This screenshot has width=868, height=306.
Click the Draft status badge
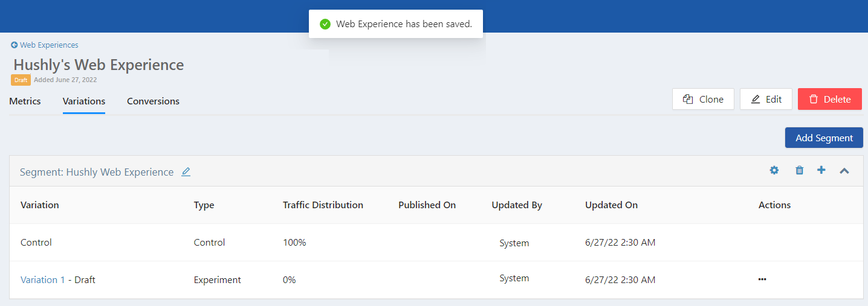(21, 80)
